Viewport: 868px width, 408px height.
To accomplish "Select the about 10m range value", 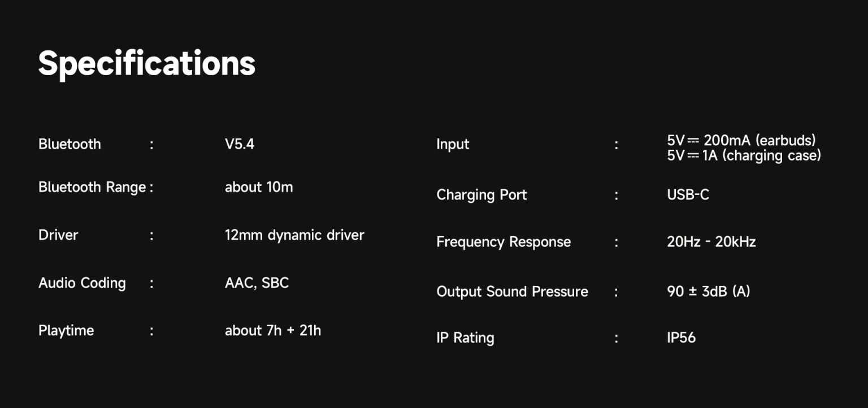I will [259, 187].
